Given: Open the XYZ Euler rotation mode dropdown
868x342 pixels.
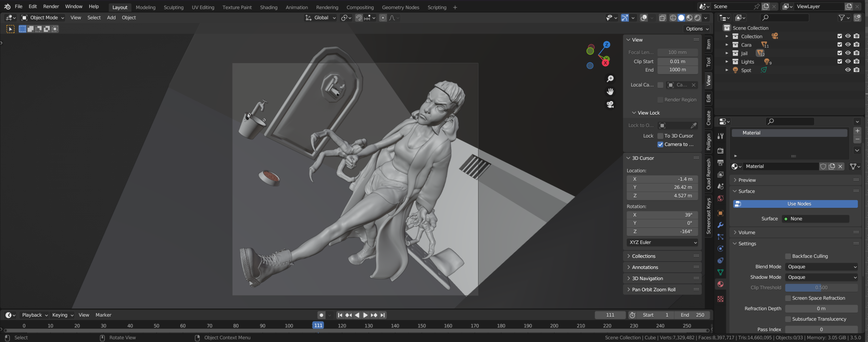Looking at the screenshot, I should (662, 242).
